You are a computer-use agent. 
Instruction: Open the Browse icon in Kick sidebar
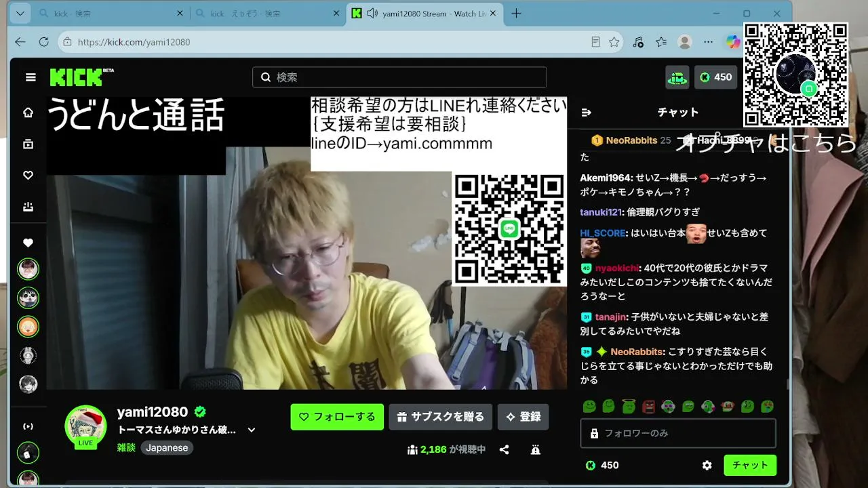[28, 144]
